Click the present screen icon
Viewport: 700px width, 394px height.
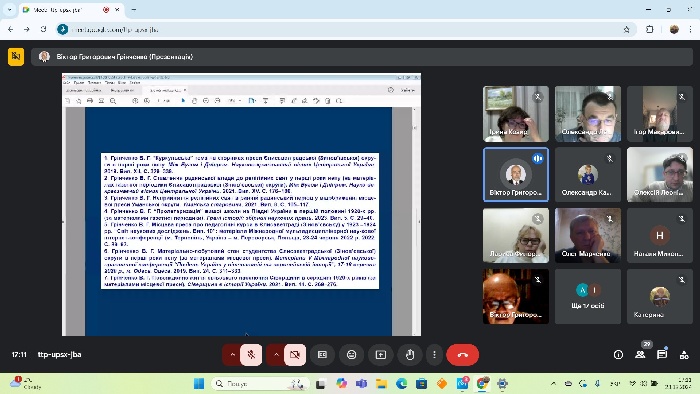(x=381, y=355)
